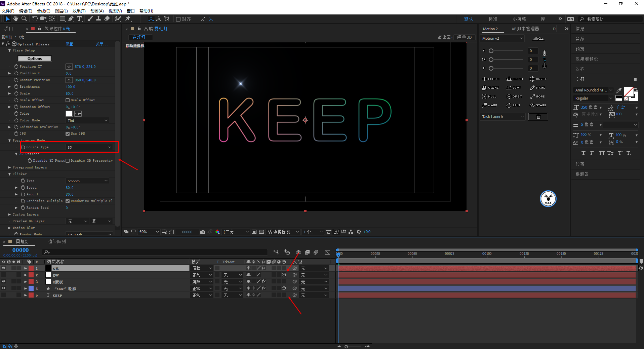Click the CLONE tool in Motion 2
Image resolution: width=644 pixels, height=349 pixels.
click(x=490, y=88)
